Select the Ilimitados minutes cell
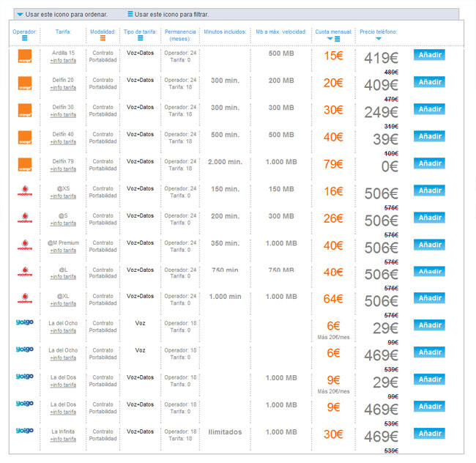The image size is (476, 463). (225, 432)
